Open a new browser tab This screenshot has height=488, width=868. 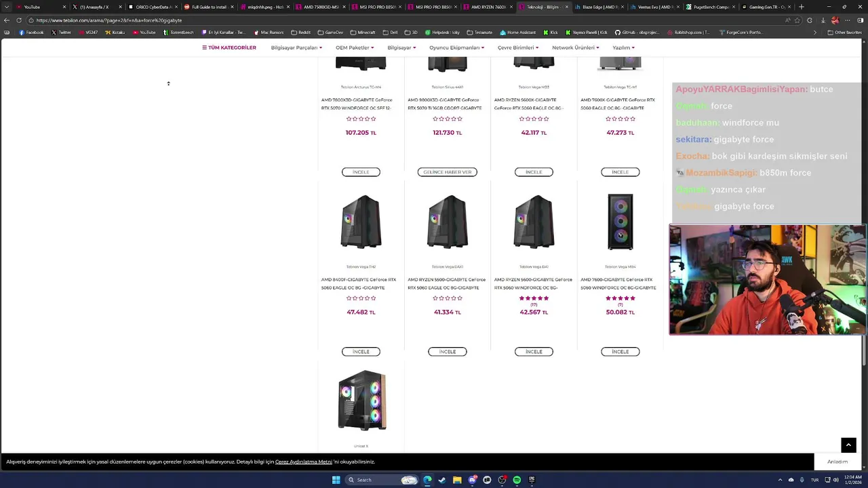(x=802, y=7)
